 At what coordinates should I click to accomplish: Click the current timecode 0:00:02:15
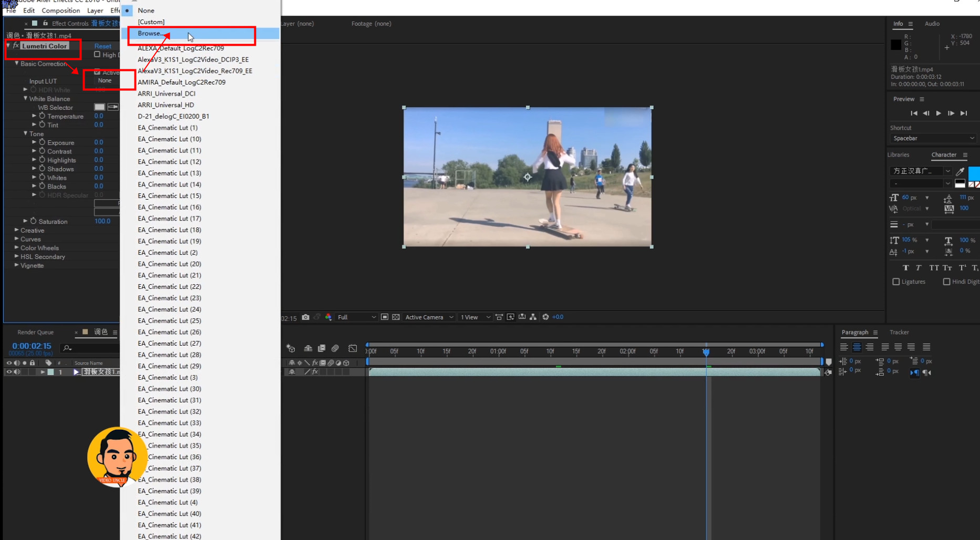pos(32,346)
